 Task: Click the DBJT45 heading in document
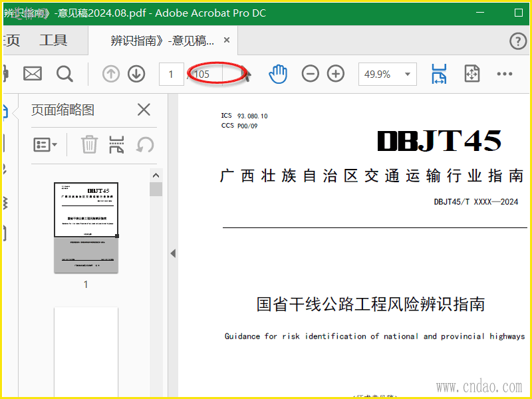(x=440, y=141)
